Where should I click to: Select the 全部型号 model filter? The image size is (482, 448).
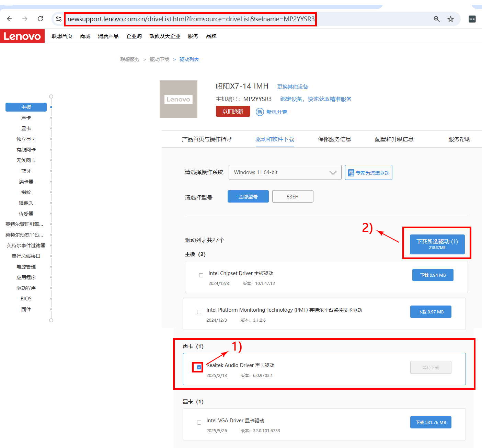248,196
